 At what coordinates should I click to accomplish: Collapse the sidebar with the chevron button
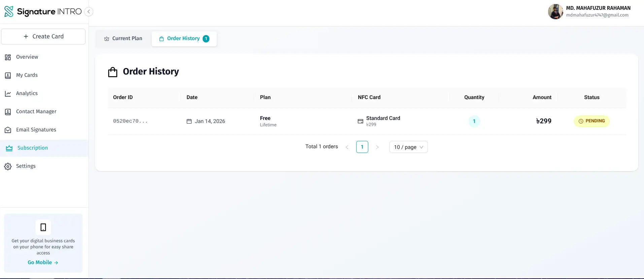point(89,12)
